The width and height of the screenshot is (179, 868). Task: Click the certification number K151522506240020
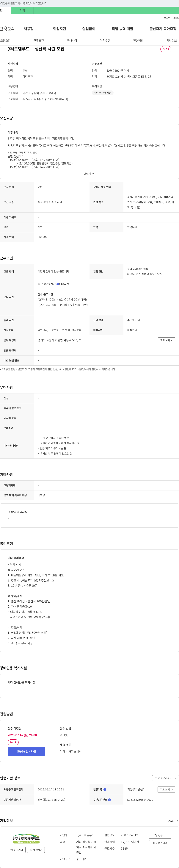tap(140, 800)
